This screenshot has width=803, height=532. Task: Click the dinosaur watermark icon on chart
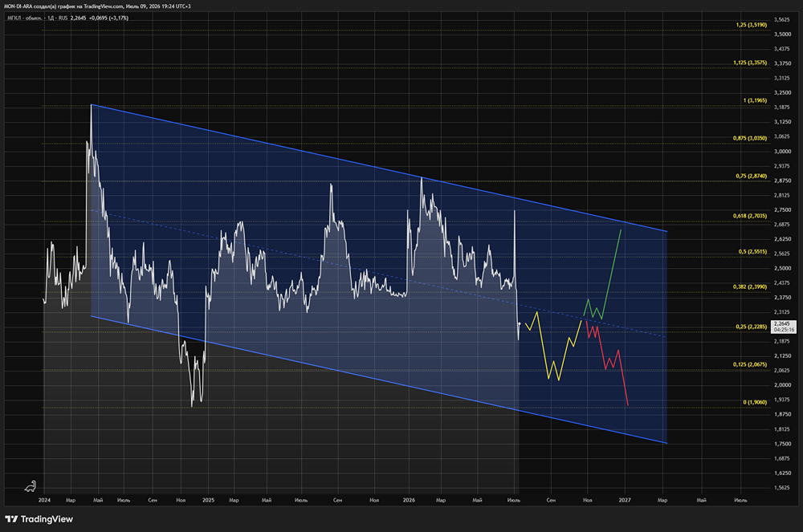[x=31, y=486]
